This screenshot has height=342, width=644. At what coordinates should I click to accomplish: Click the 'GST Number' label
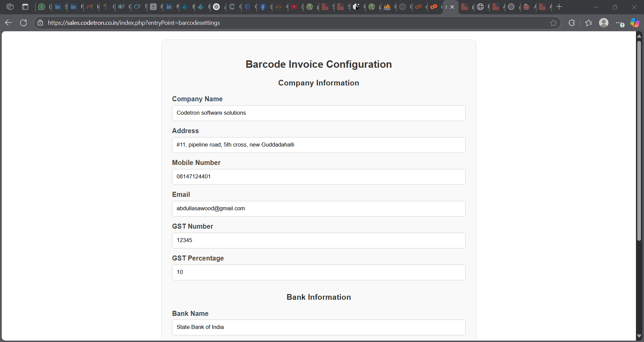[x=193, y=226]
